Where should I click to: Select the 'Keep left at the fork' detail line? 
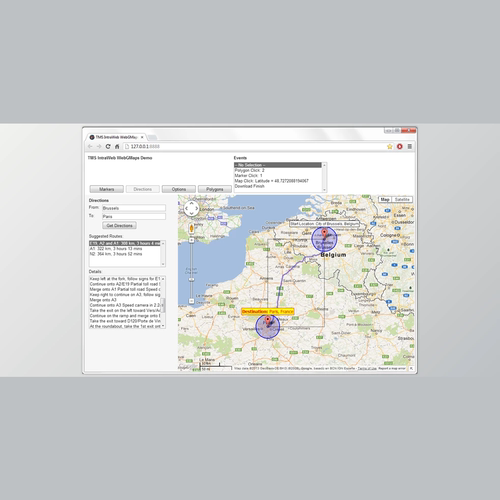pyautogui.click(x=125, y=279)
